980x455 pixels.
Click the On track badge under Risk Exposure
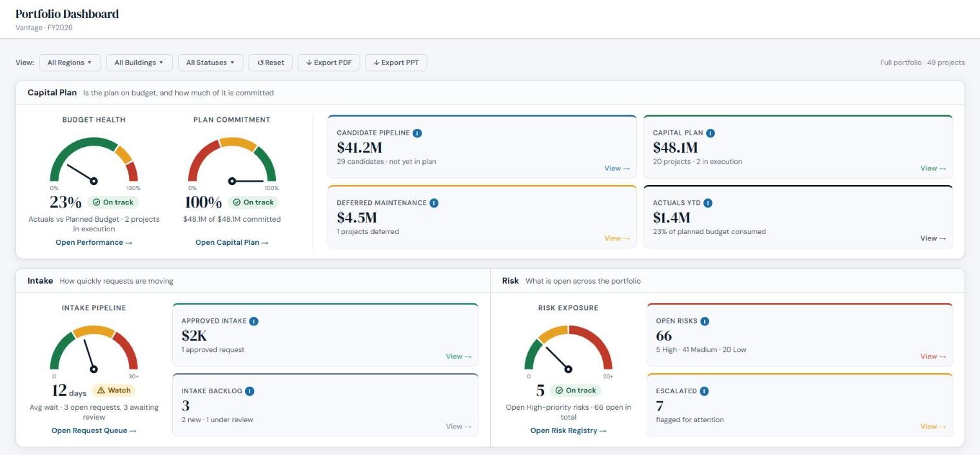[575, 391]
